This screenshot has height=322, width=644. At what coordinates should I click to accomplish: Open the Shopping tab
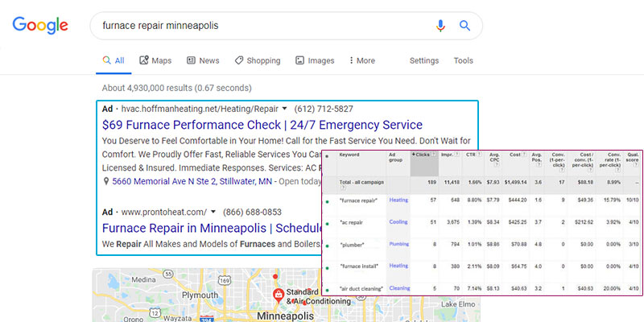(258, 61)
